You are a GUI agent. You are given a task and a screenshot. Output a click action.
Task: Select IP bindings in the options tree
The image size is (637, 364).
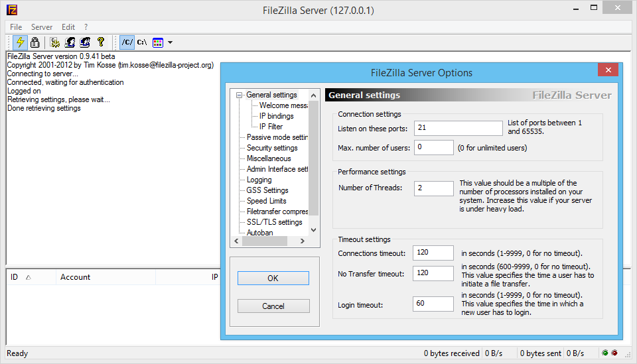click(x=276, y=115)
